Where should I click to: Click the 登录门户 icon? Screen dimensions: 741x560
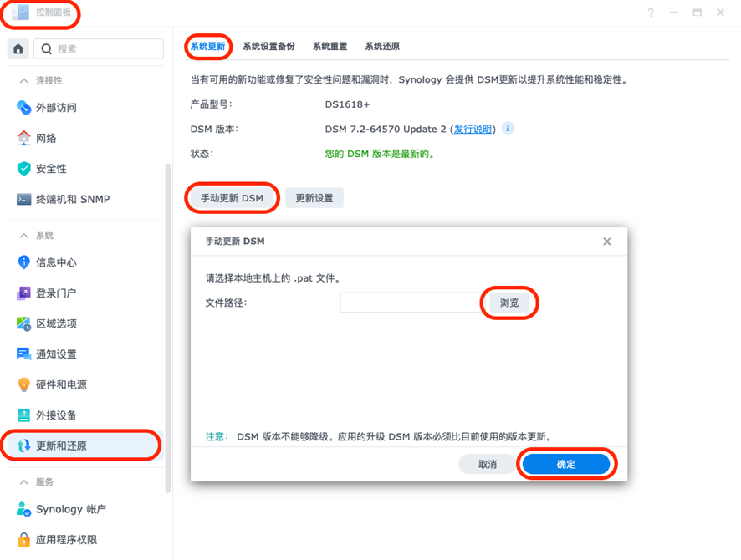click(x=24, y=293)
